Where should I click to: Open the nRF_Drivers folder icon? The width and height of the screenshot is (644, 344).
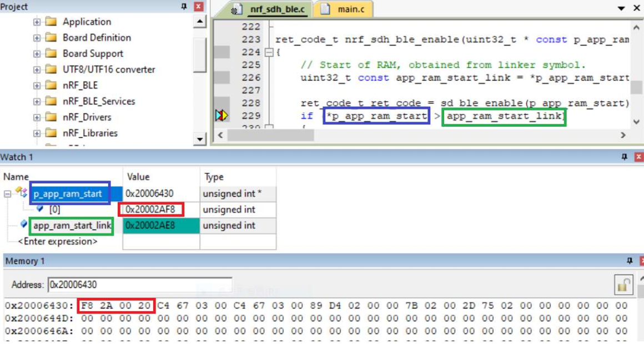click(51, 117)
